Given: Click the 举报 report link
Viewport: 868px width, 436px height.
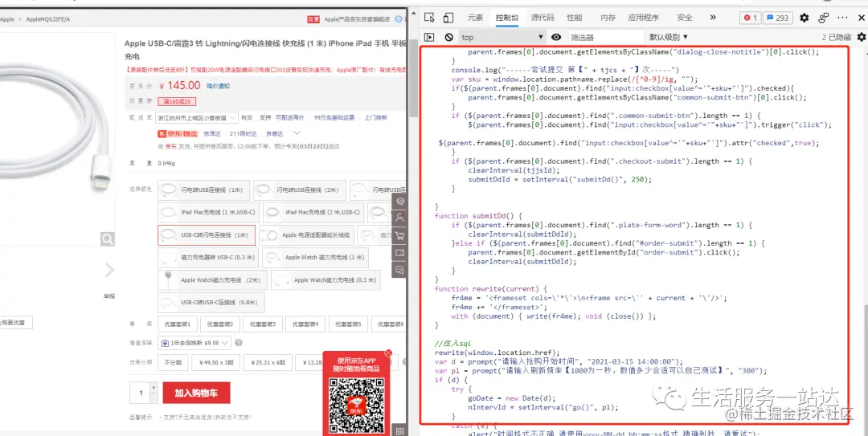Looking at the screenshot, I should point(108,296).
